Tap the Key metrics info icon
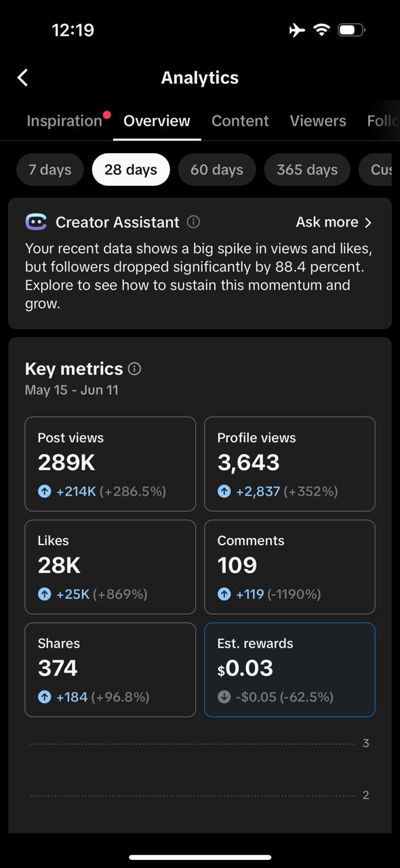 click(x=134, y=369)
